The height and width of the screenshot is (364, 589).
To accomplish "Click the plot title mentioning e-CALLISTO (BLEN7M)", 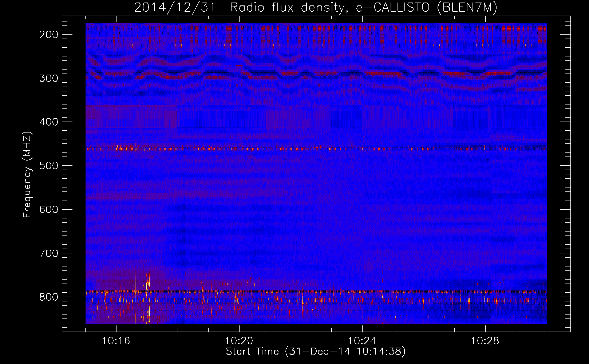I will pos(316,7).
